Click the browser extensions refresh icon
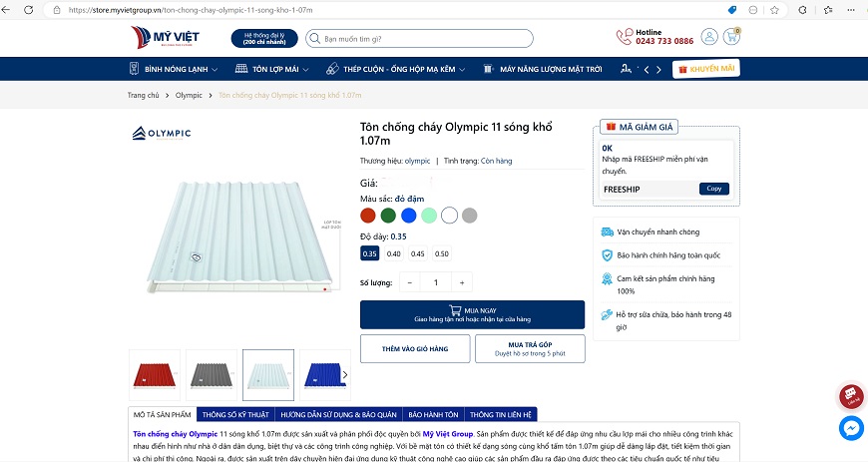868x462 pixels. pyautogui.click(x=802, y=10)
